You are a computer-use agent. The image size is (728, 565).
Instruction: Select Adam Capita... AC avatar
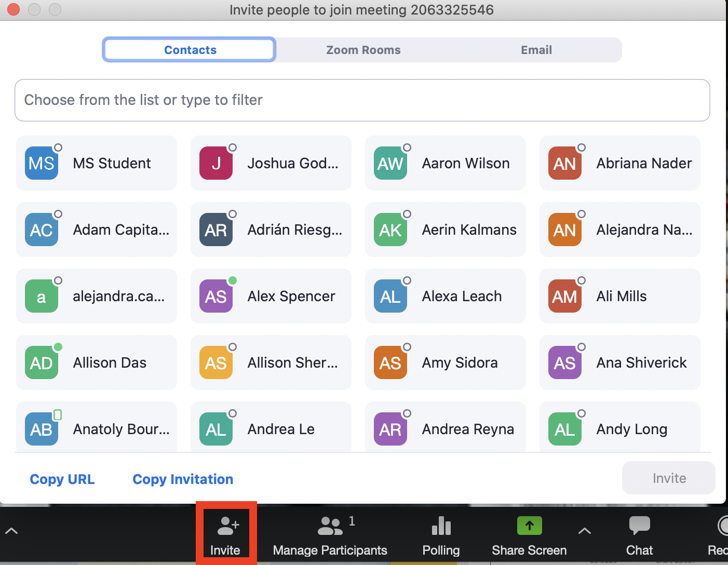[42, 230]
